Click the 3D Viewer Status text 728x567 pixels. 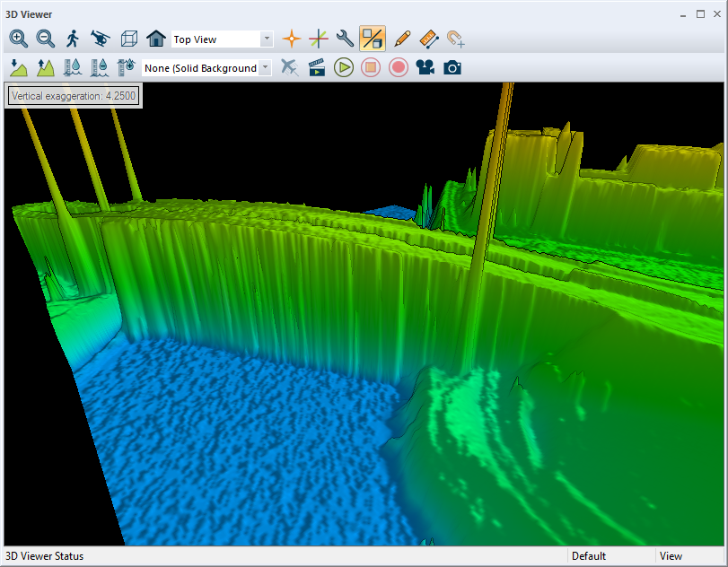45,556
